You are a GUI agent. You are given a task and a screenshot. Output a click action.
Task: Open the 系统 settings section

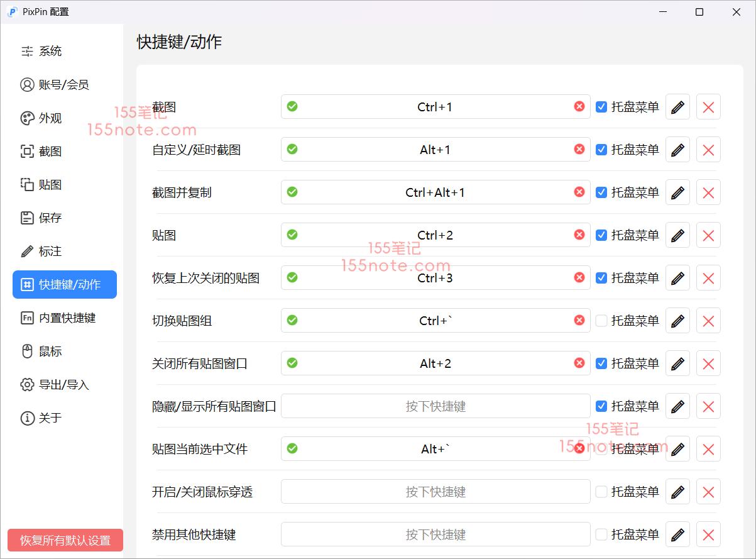tap(50, 52)
